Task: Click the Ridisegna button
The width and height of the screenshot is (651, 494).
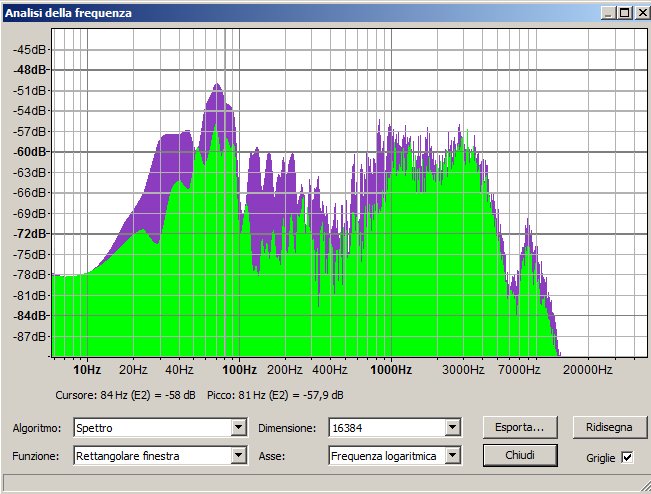Action: click(x=603, y=427)
